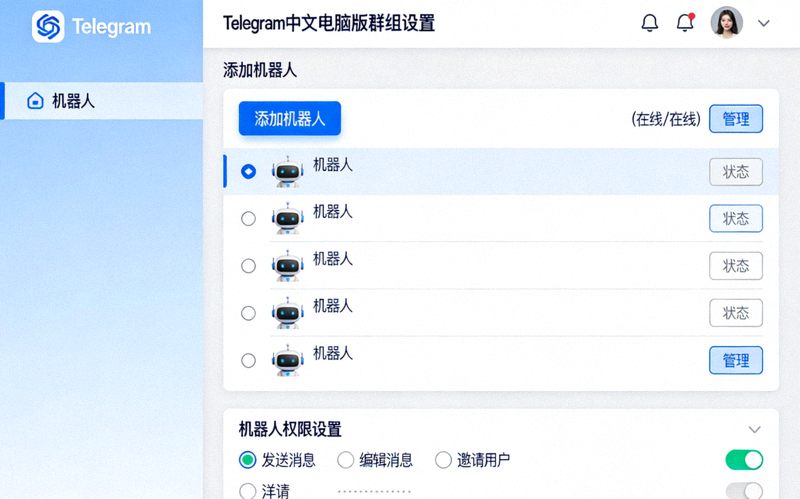800x499 pixels.
Task: Click the 状态 button in the third robot row
Action: point(736,266)
